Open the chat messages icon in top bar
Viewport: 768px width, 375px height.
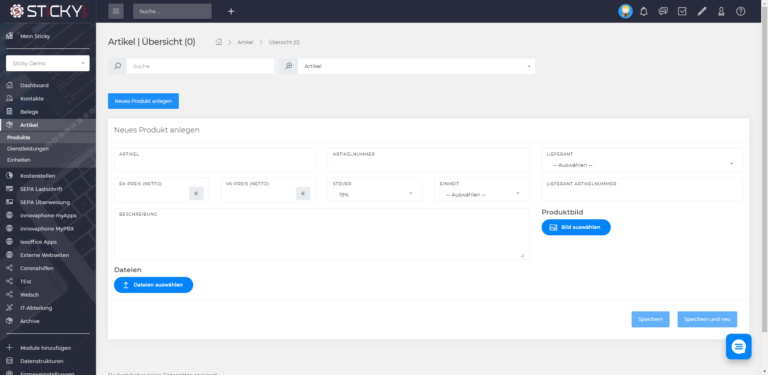tap(663, 11)
